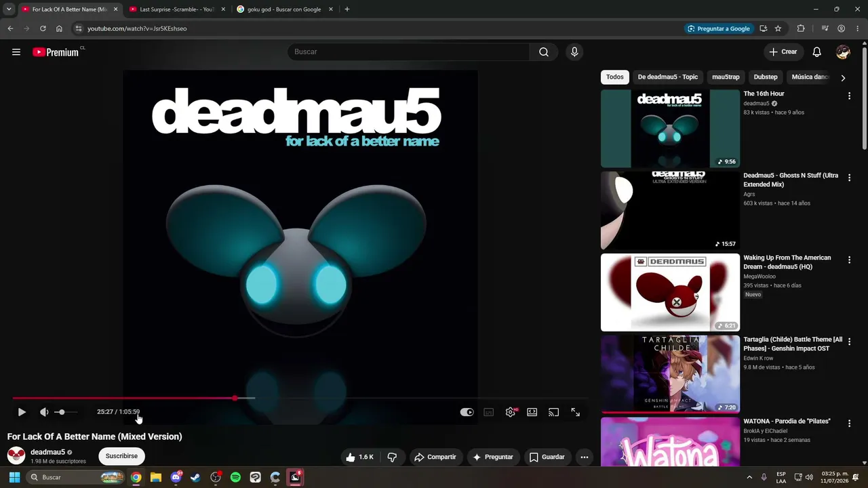Viewport: 868px width, 488px height.
Task: Open options menu for Ghosts N Stuff
Action: click(x=849, y=178)
